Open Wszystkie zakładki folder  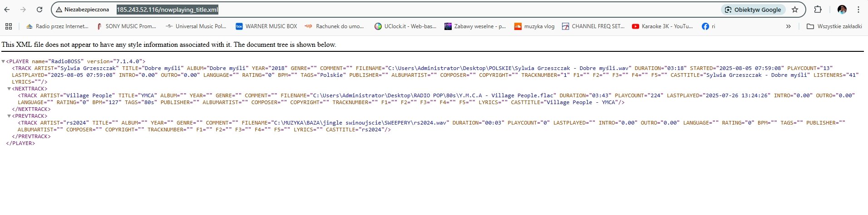834,26
